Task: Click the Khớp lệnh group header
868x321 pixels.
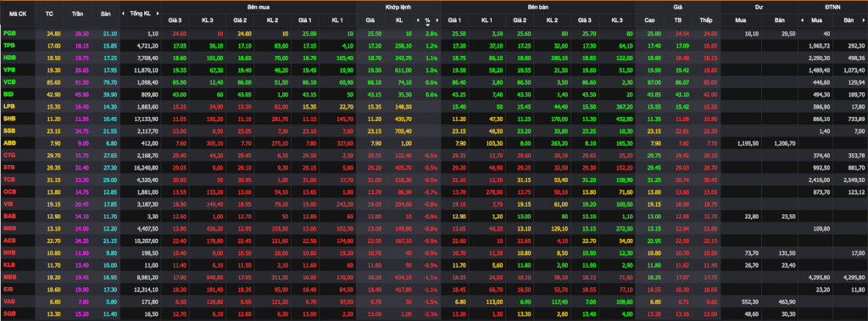Action: pos(398,6)
